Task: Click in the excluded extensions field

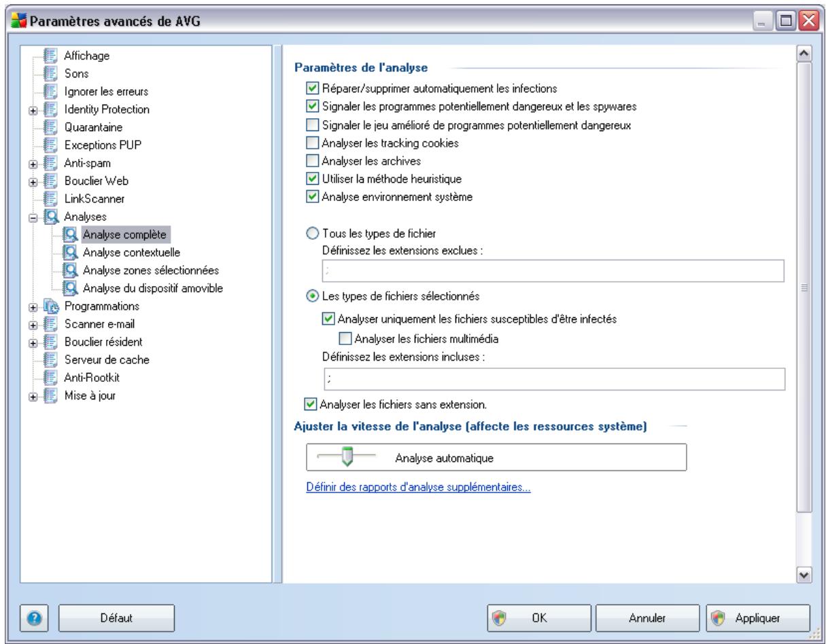Action: tap(553, 271)
